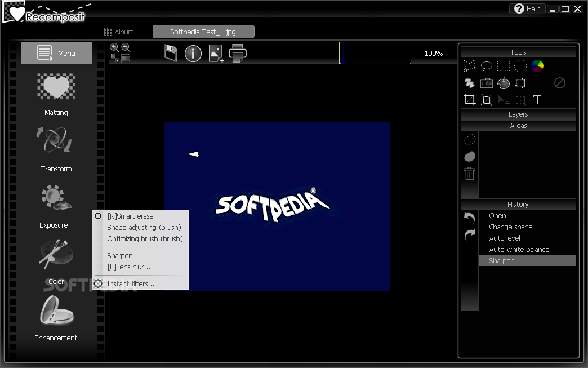Image resolution: width=588 pixels, height=368 pixels.
Task: Click the add image icon
Action: [216, 54]
